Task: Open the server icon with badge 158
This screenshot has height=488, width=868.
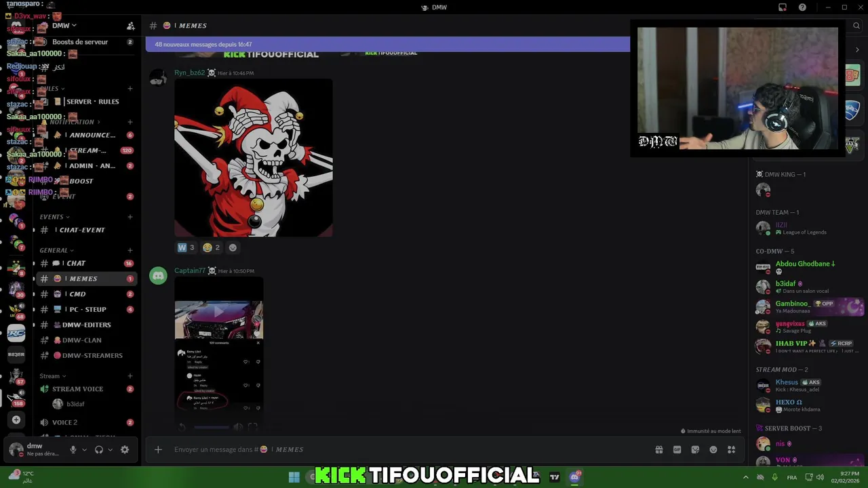Action: (16, 397)
